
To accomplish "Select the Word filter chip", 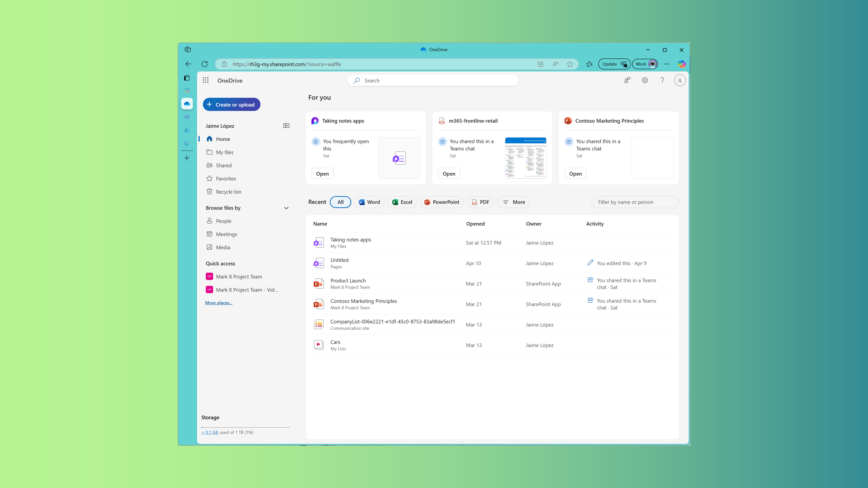I will (369, 202).
